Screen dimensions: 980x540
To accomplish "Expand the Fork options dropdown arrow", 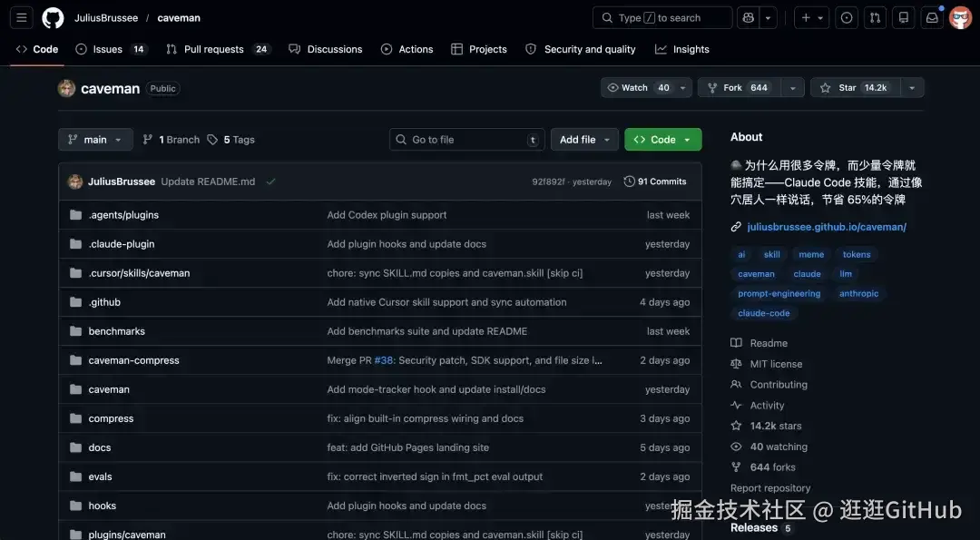I will 792,87.
